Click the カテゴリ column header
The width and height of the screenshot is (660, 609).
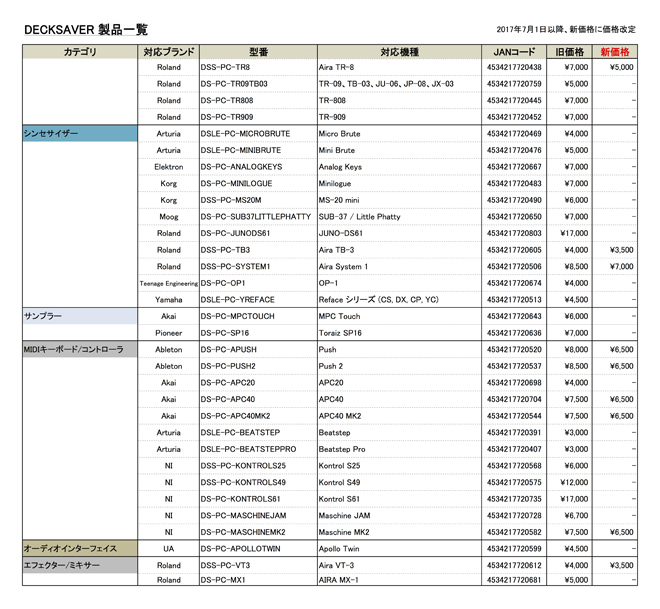click(80, 51)
